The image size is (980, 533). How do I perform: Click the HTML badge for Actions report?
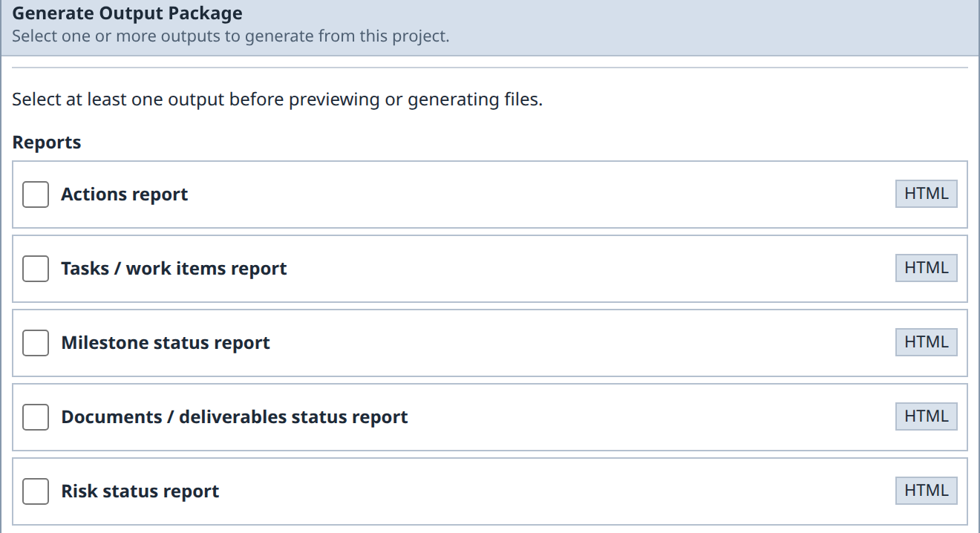927,194
